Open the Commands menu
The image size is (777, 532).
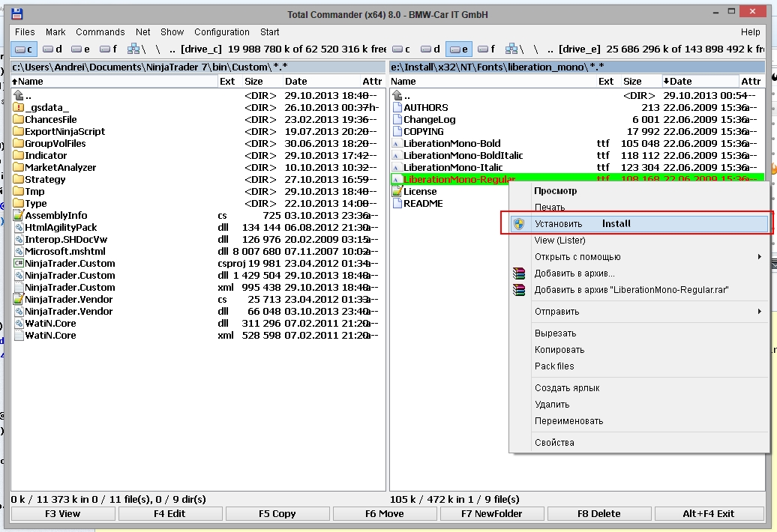pyautogui.click(x=100, y=31)
